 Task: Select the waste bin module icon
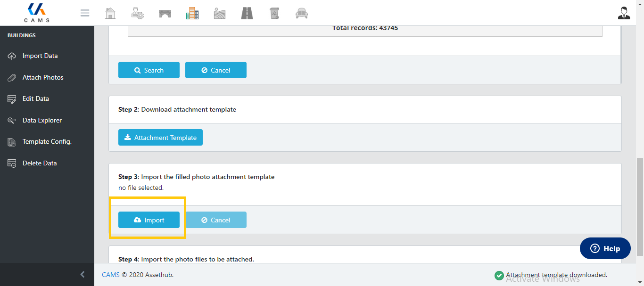[274, 13]
